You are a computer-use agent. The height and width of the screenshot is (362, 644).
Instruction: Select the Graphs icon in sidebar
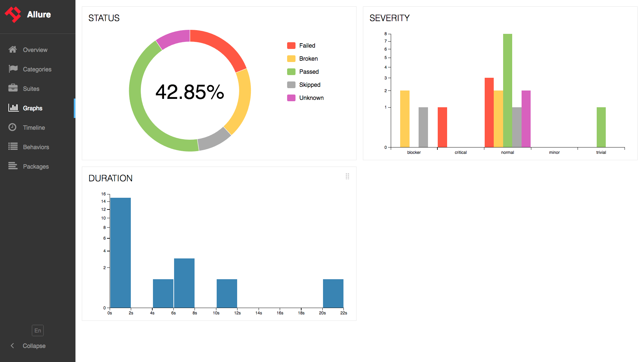coord(13,108)
